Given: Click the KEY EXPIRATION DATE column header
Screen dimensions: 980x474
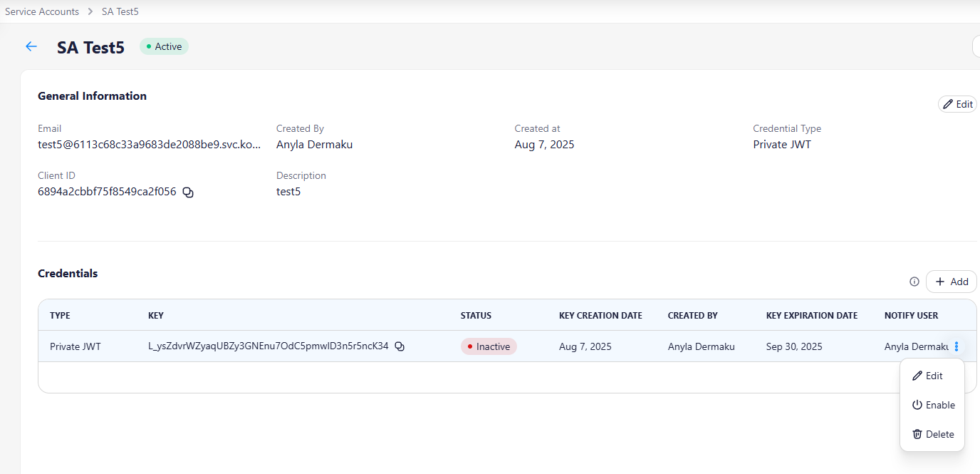Looking at the screenshot, I should point(811,315).
